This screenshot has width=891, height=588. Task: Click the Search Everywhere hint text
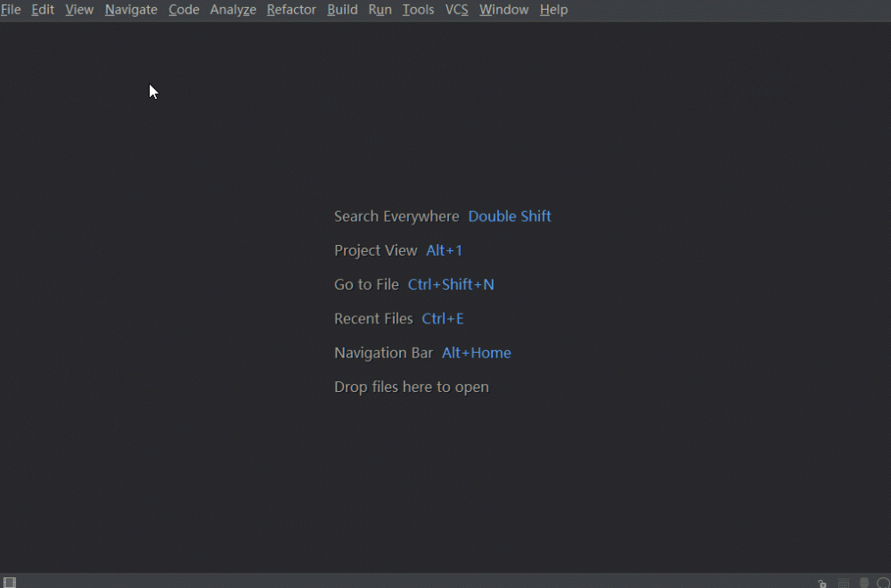click(396, 216)
